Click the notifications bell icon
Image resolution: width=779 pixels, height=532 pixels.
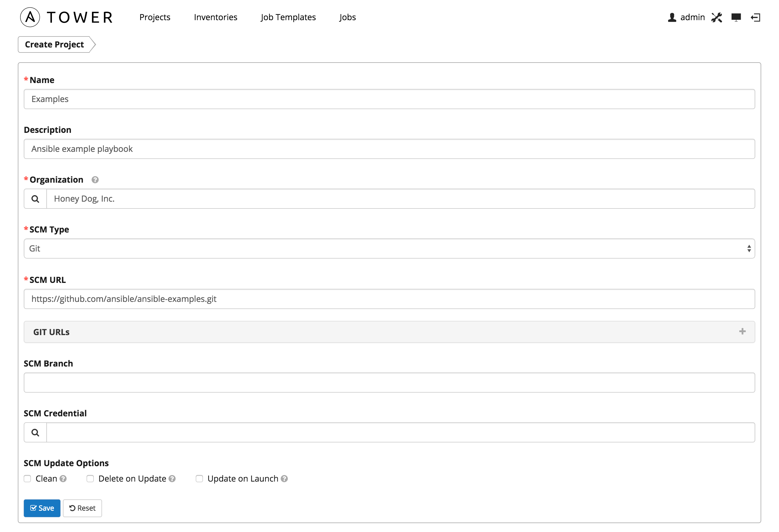tap(736, 17)
